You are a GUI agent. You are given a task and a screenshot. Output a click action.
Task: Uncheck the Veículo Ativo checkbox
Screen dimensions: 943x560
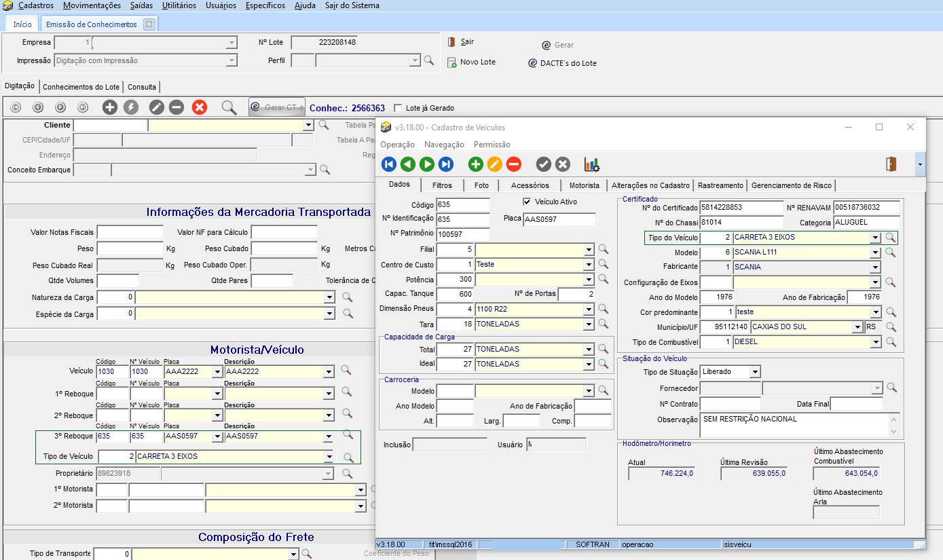tap(527, 202)
